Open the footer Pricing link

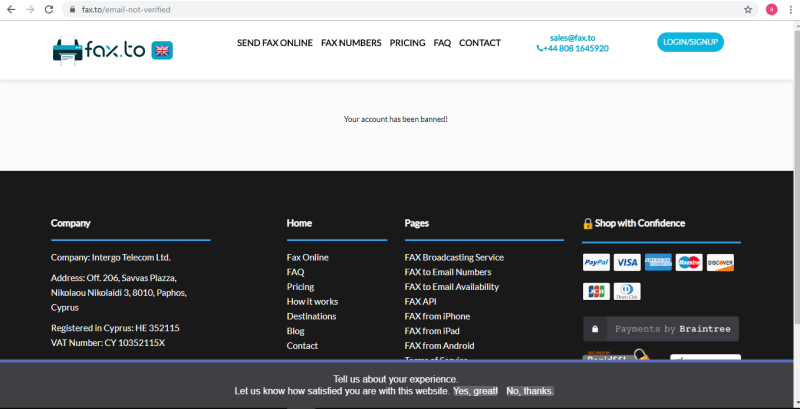tap(301, 287)
